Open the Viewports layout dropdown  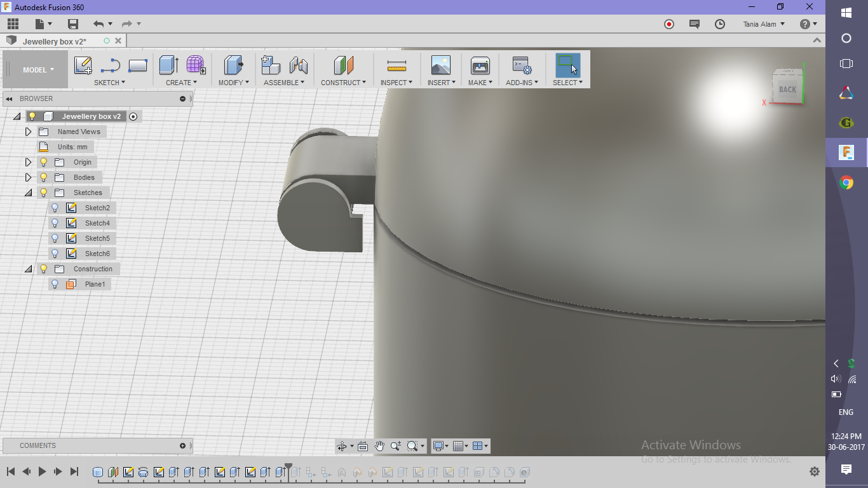pos(481,446)
